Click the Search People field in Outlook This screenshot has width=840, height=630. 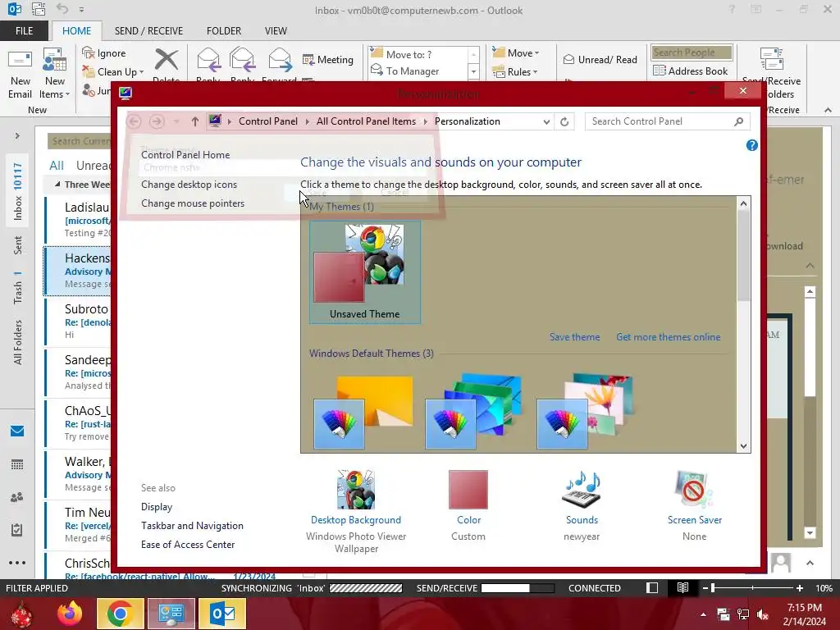click(x=692, y=52)
